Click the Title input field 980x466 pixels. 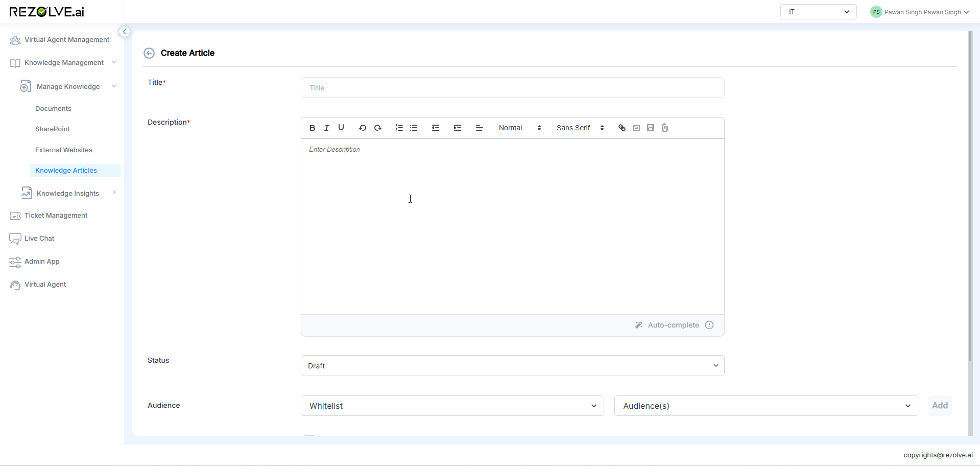pos(513,87)
